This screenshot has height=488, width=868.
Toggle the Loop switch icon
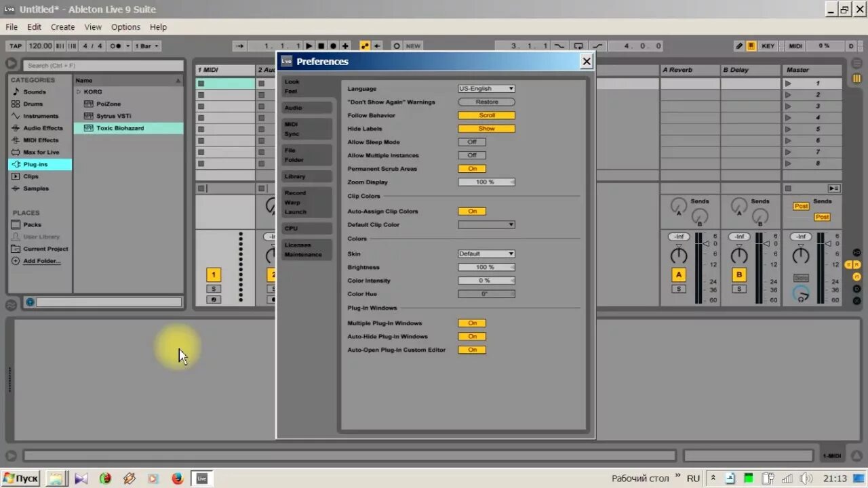click(578, 46)
